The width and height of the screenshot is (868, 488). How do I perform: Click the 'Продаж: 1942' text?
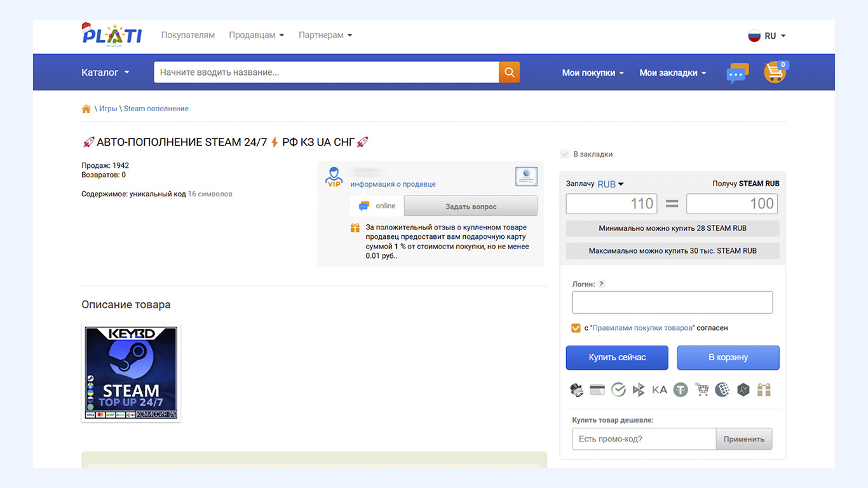pos(105,165)
